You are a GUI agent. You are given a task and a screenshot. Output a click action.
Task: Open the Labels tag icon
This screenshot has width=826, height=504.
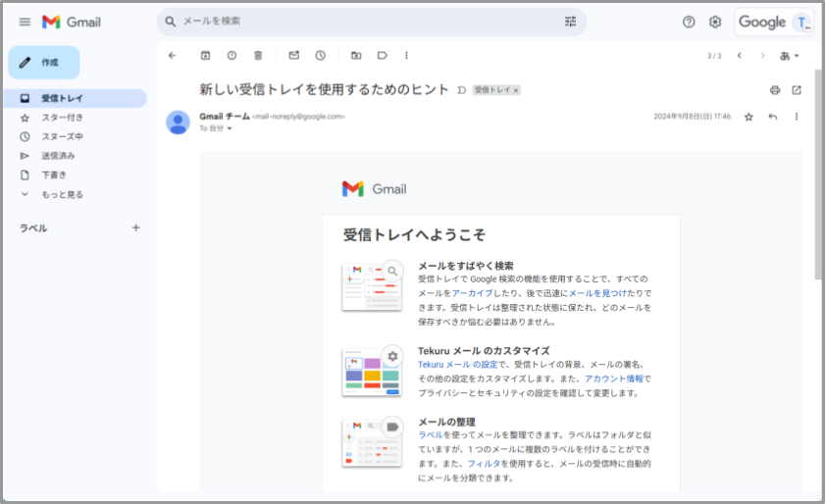pos(383,55)
